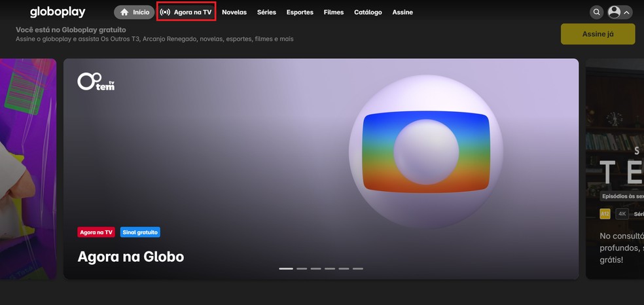Expand the profile chevron arrow

click(627, 12)
